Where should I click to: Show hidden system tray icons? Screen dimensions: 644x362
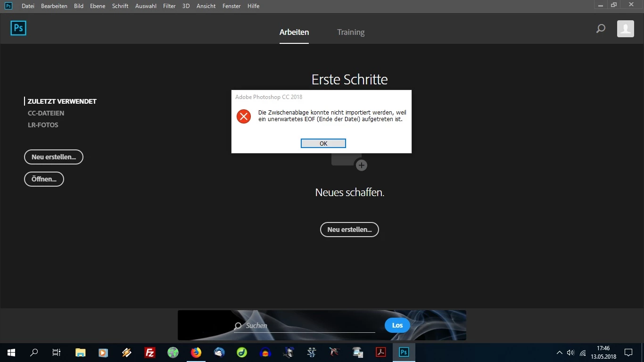pyautogui.click(x=560, y=353)
